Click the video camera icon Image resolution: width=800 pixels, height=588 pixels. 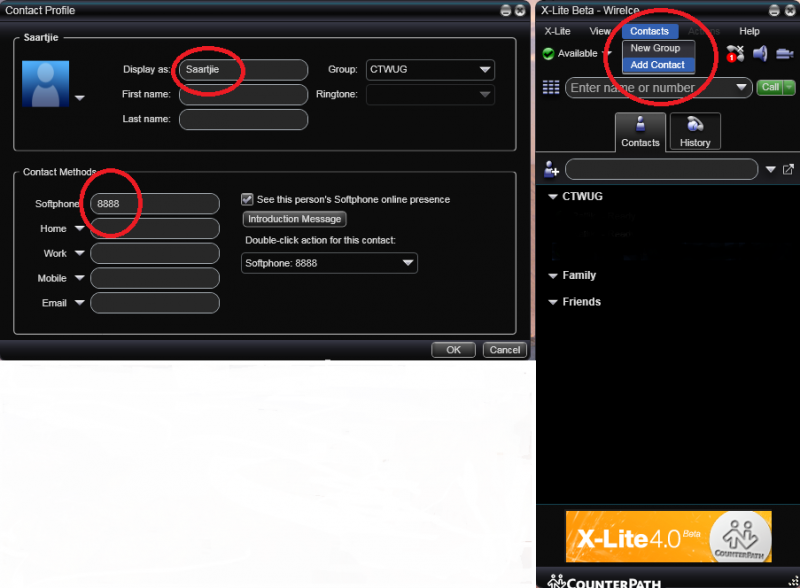coord(785,54)
